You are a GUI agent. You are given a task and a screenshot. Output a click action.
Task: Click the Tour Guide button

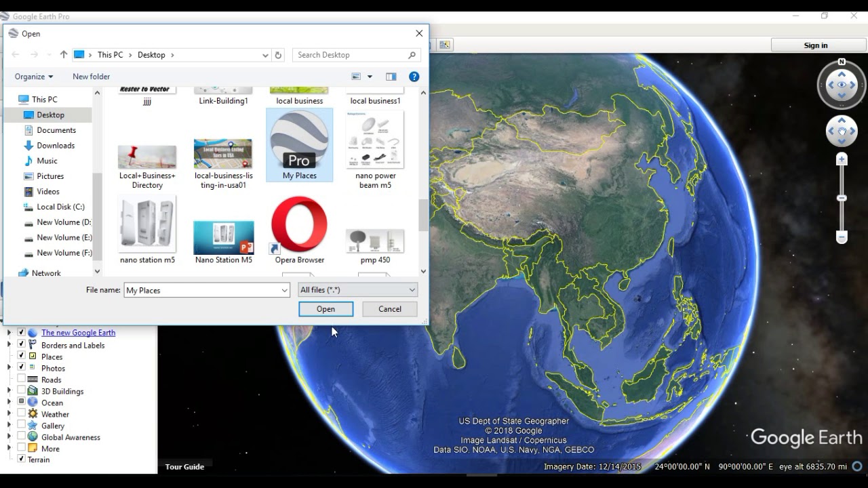tap(184, 466)
